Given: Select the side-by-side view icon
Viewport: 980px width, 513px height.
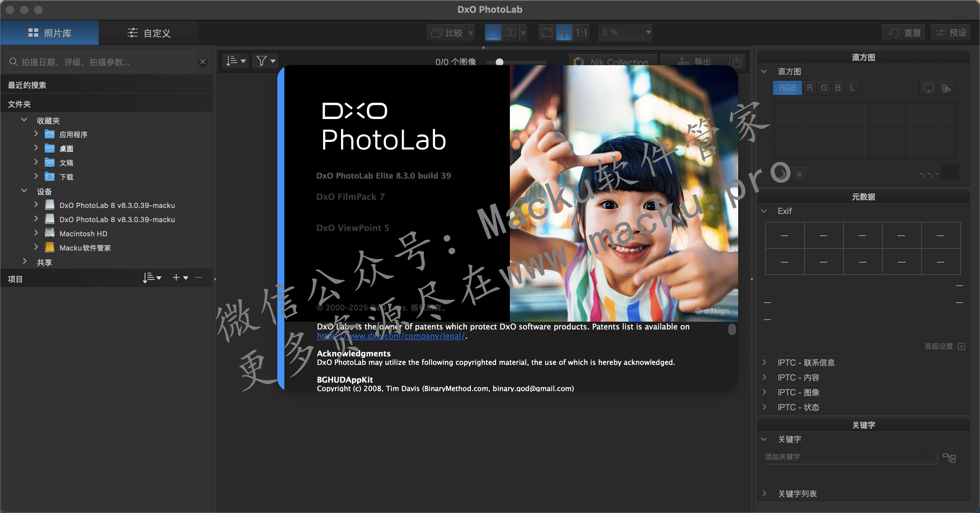Looking at the screenshot, I should pos(510,33).
